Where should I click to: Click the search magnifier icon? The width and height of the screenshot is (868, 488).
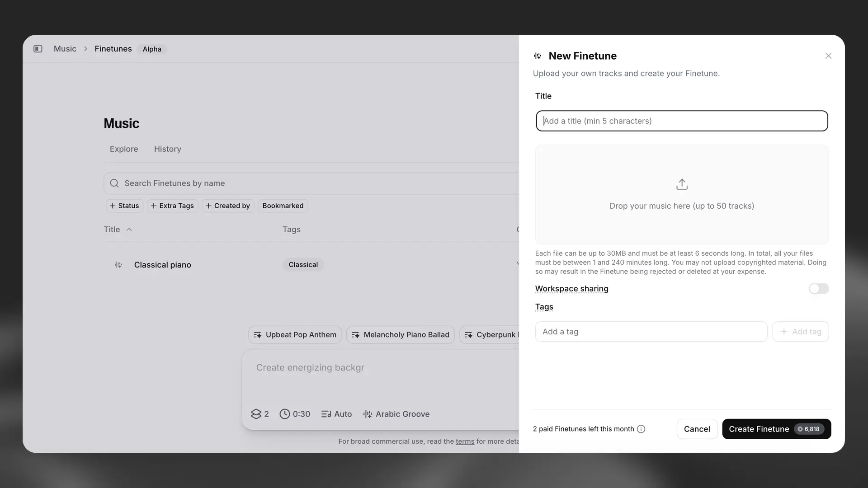[114, 183]
